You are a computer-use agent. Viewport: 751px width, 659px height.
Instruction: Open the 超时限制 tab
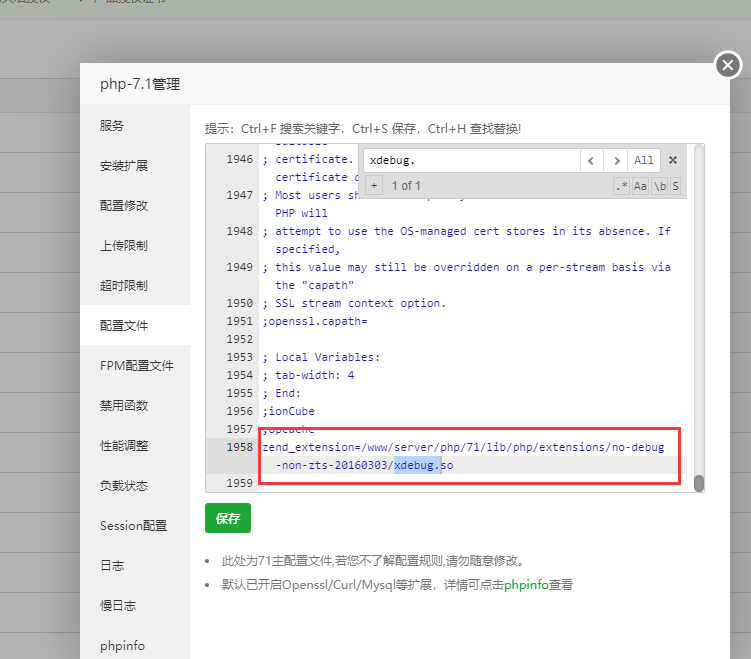[x=135, y=285]
